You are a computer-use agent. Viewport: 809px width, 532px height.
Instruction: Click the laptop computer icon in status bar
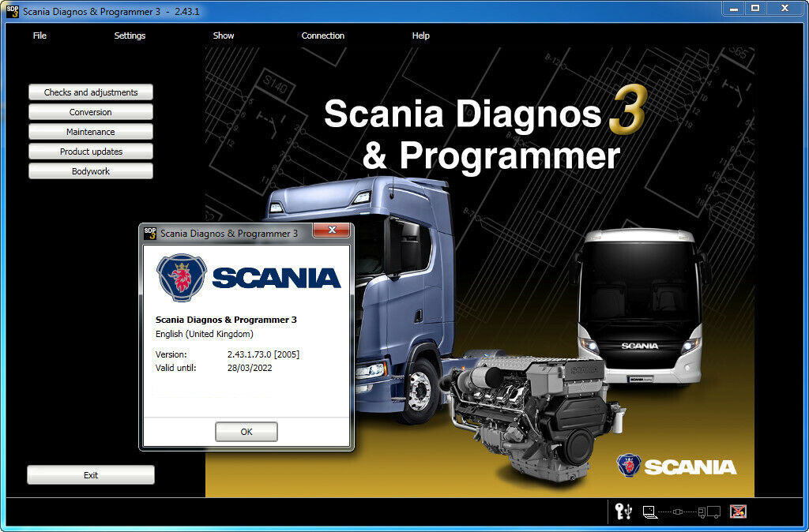click(x=650, y=511)
